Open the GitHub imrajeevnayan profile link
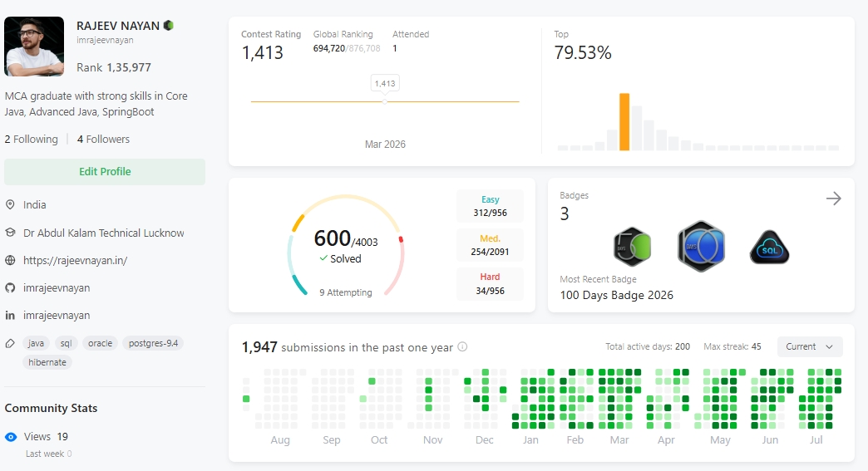 point(57,288)
